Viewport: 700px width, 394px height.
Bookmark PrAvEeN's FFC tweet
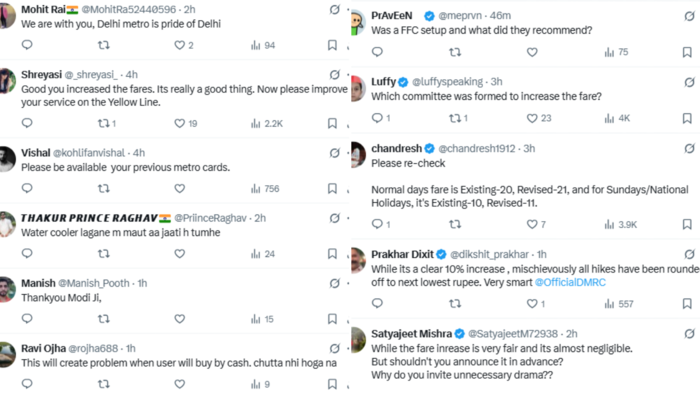tap(687, 52)
